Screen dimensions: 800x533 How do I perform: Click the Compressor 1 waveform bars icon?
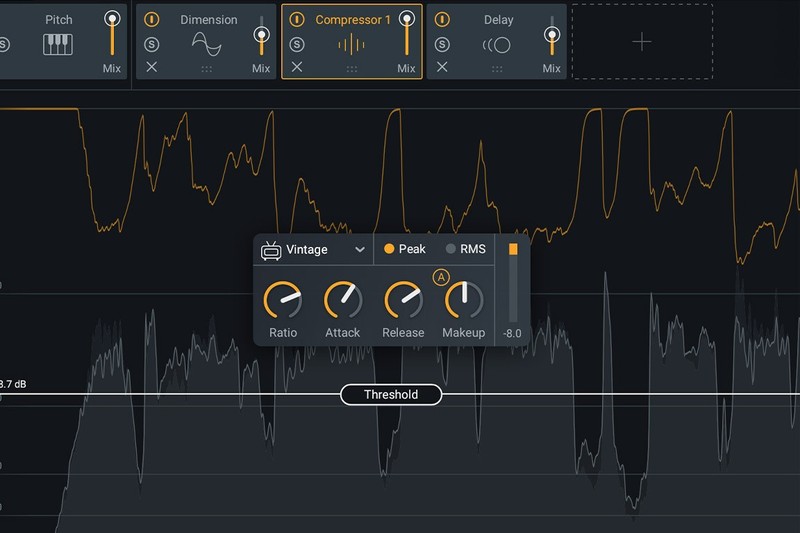point(351,45)
